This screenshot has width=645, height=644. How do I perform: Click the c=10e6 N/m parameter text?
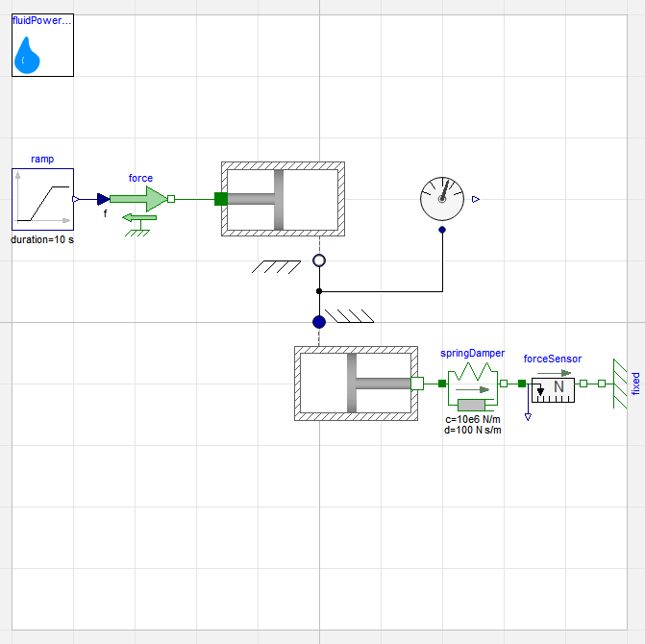point(473,419)
